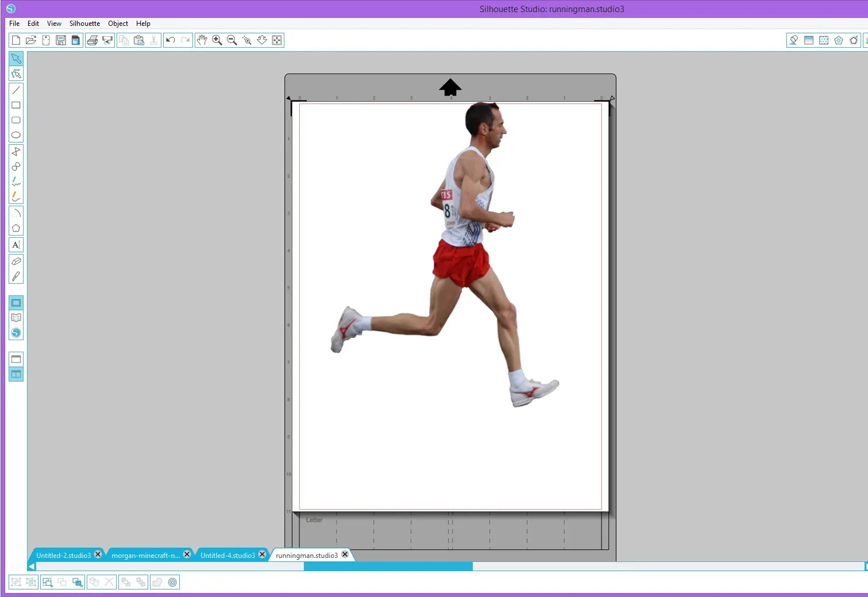The width and height of the screenshot is (868, 597).
Task: Select the Eraser tool
Action: pos(16,261)
